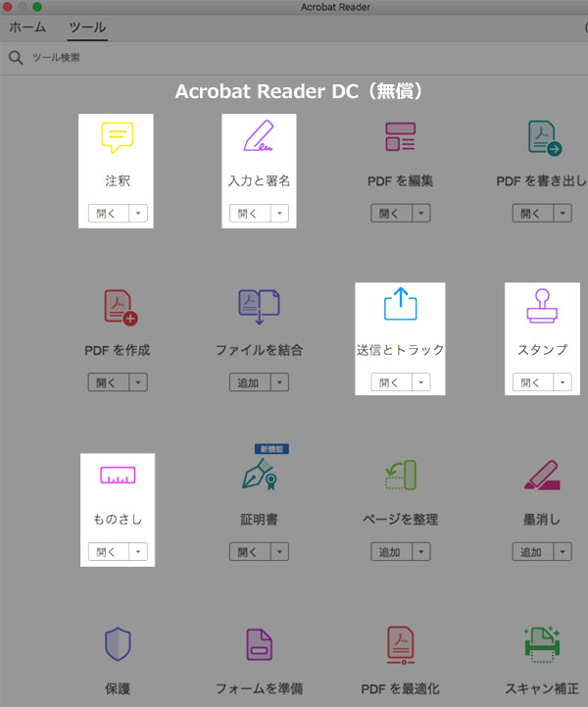Click 開く under 証明書
Screen dimensions: 588x707
pos(250,551)
